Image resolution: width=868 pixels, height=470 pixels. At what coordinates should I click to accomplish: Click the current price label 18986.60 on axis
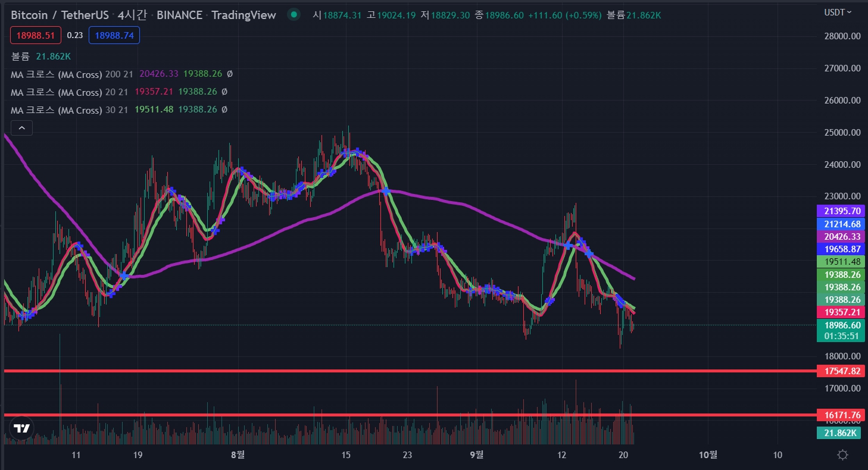(841, 325)
